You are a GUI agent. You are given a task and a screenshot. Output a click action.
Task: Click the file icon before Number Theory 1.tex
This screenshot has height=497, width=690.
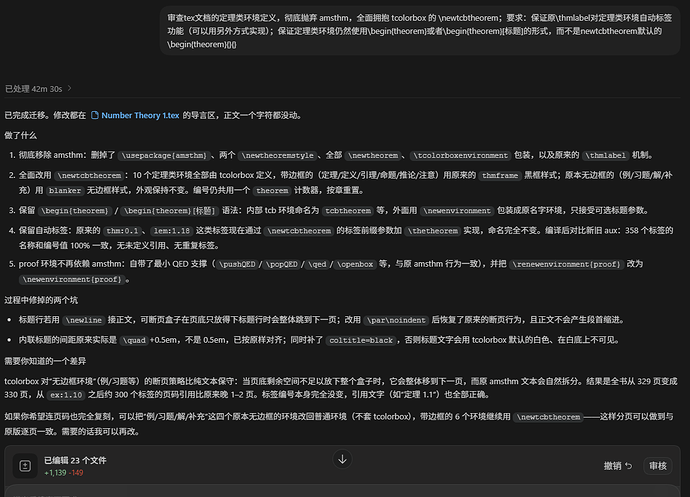(x=95, y=115)
